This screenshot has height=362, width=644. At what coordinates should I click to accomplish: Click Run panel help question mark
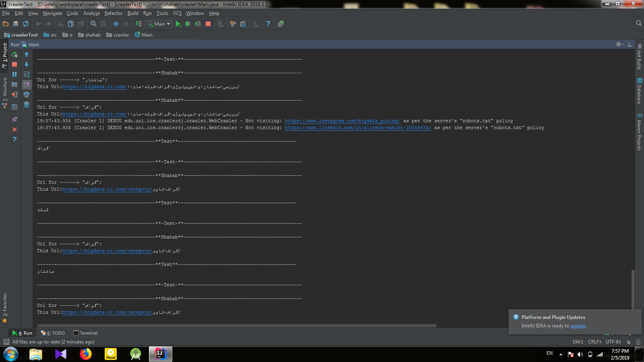[14, 140]
